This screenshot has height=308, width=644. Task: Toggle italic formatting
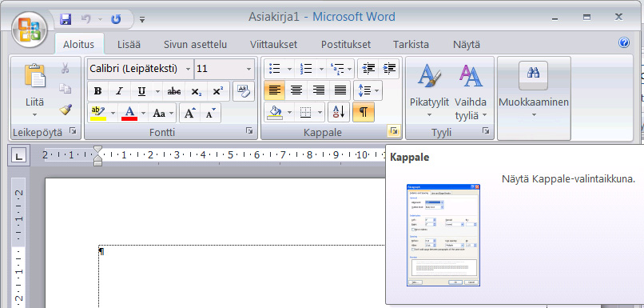(x=119, y=91)
